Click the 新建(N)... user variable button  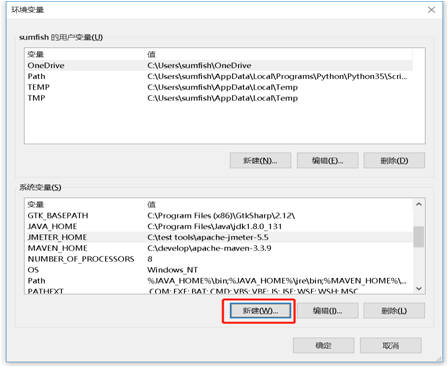pyautogui.click(x=260, y=161)
